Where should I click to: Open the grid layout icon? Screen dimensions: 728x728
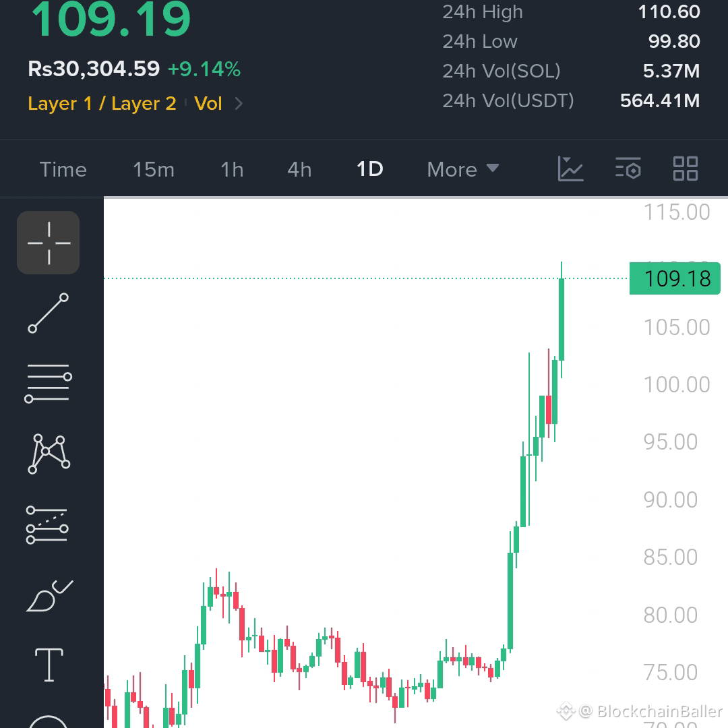tap(686, 169)
